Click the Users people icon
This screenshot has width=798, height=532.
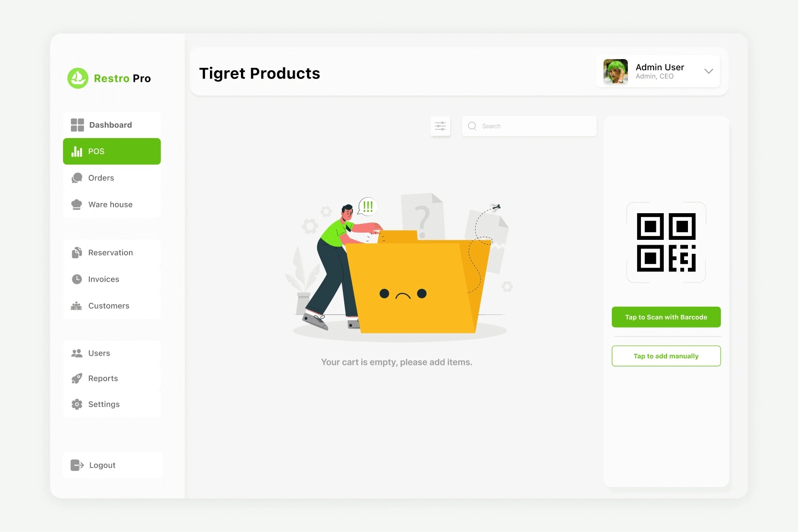[x=77, y=353]
